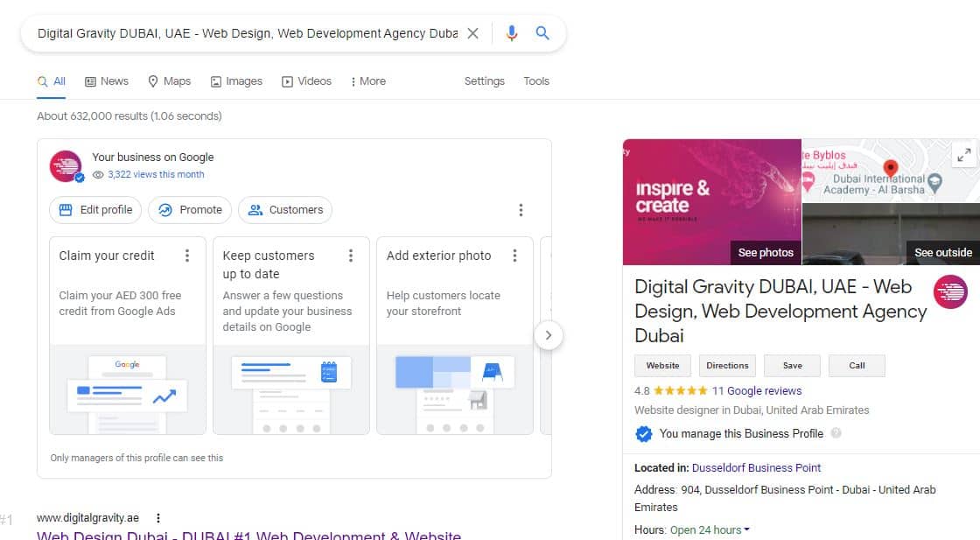Click 'Only managers of this profile' note

point(136,458)
